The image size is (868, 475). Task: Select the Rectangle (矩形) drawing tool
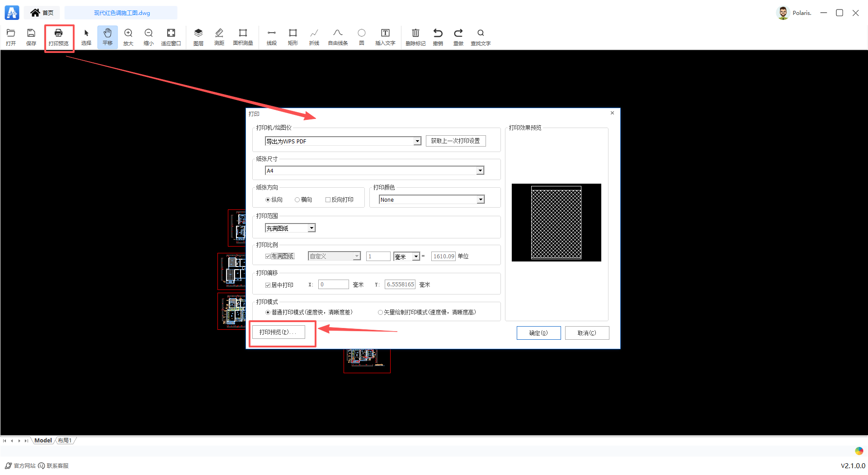pyautogui.click(x=292, y=37)
